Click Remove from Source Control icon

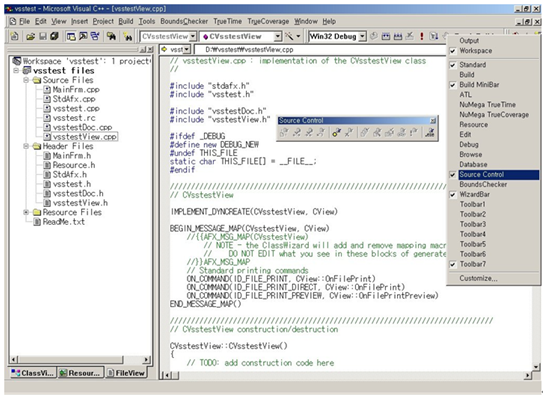tap(349, 132)
